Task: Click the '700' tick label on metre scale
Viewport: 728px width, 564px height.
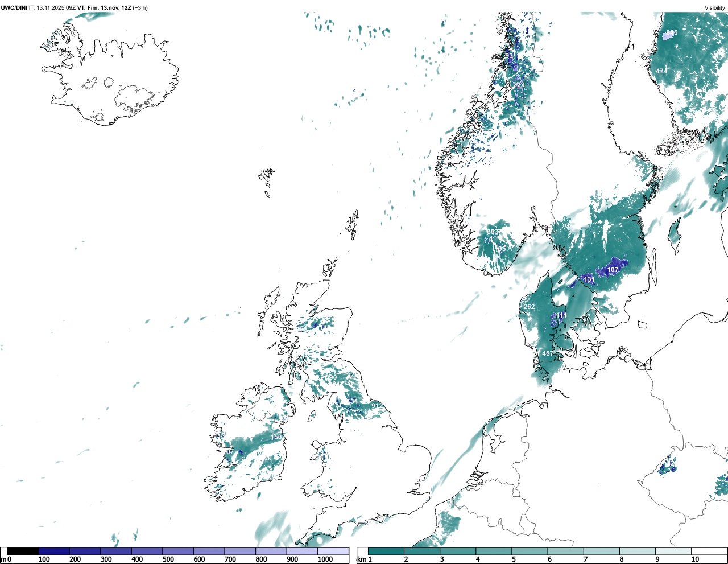Action: [x=230, y=559]
